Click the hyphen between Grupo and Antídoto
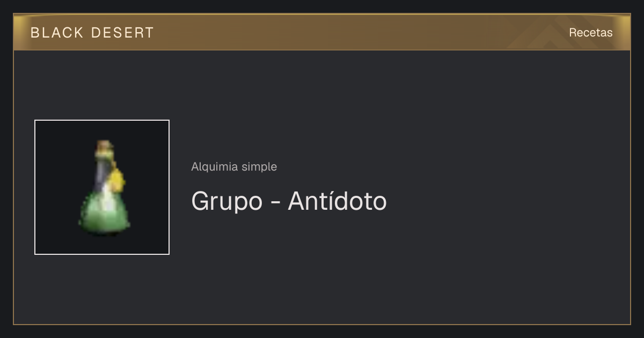Viewport: 644px width, 338px height. click(275, 203)
